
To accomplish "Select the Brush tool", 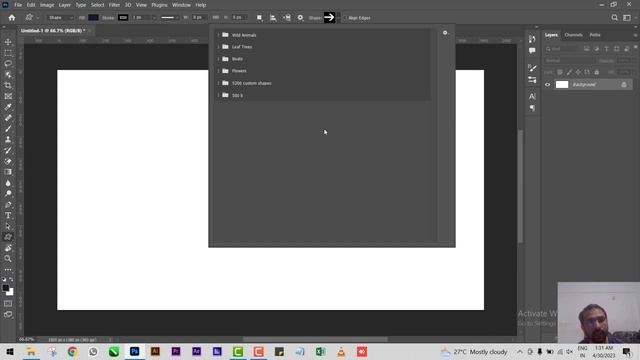I will point(8,129).
